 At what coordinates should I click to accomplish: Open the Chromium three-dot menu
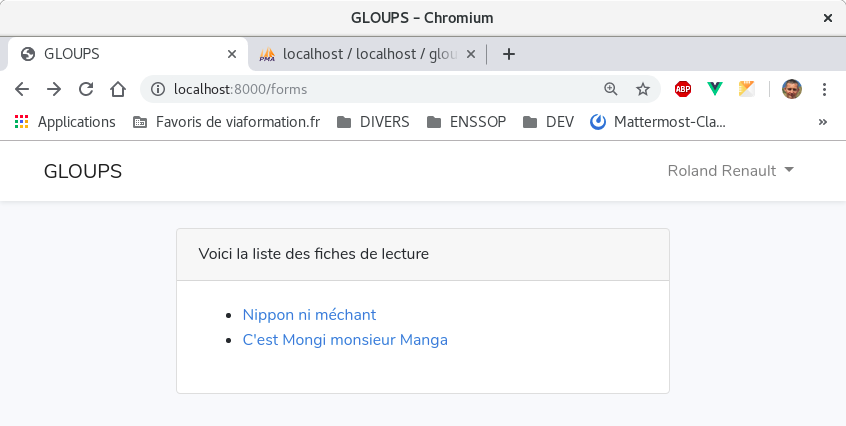(824, 89)
